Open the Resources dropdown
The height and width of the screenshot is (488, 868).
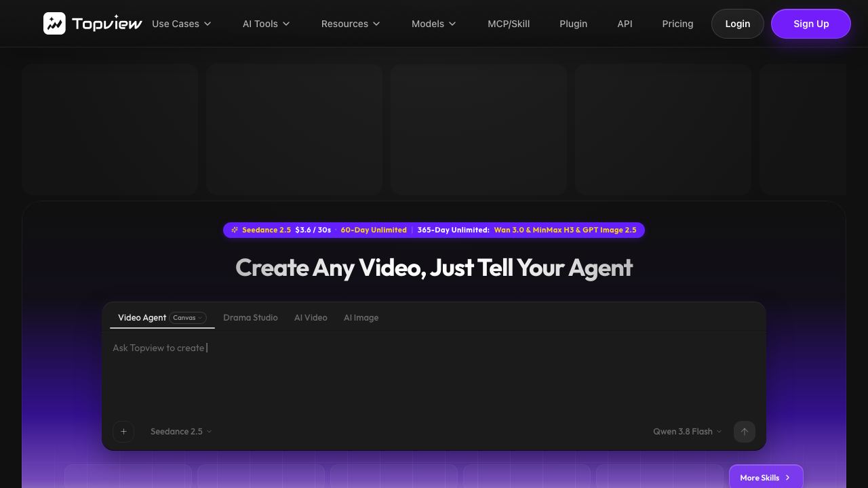coord(351,24)
